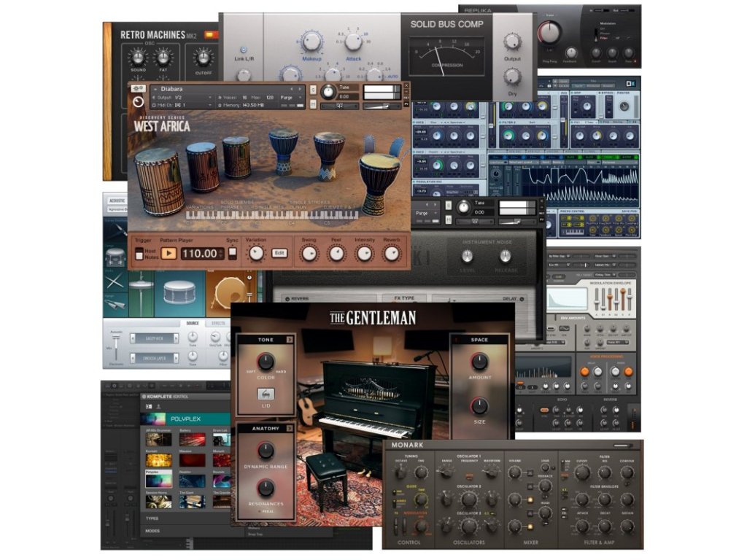
Task: Expand the Tone panel arrow
Action: pos(289,340)
